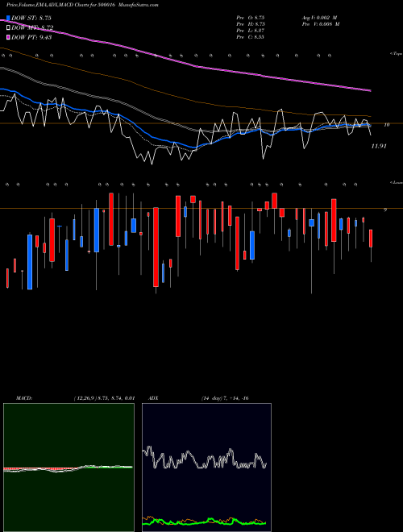The height and width of the screenshot is (532, 403).
Task: Click the 'Pre C: 8.53' close value
Action: tap(251, 37)
